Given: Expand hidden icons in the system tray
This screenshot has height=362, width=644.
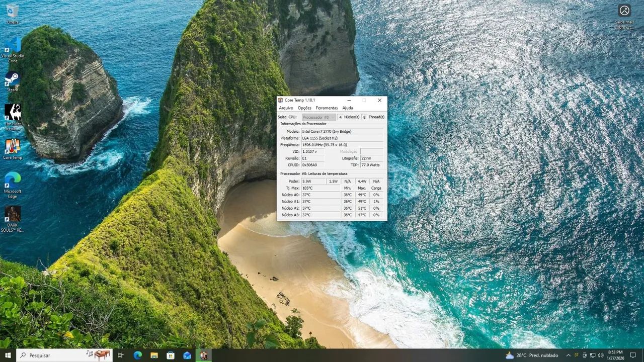Looking at the screenshot, I should (x=569, y=355).
